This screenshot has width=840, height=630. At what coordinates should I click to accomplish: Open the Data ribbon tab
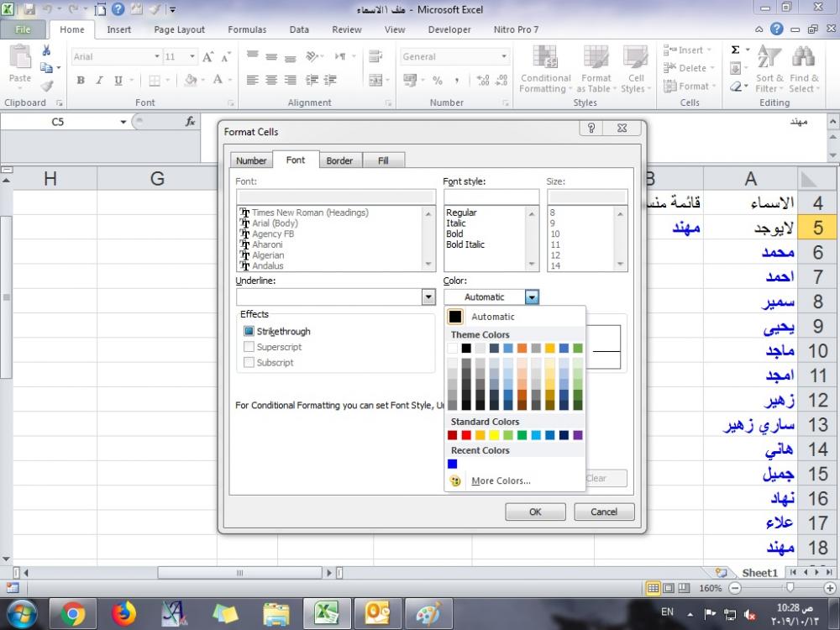pyautogui.click(x=299, y=29)
